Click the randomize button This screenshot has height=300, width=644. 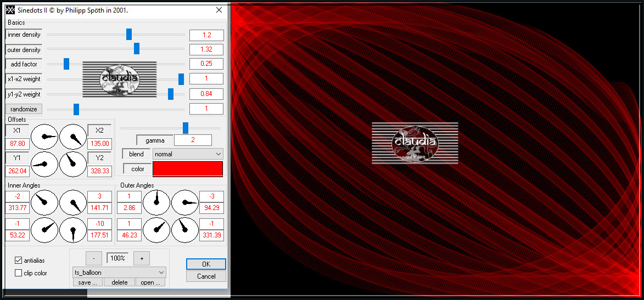click(24, 109)
